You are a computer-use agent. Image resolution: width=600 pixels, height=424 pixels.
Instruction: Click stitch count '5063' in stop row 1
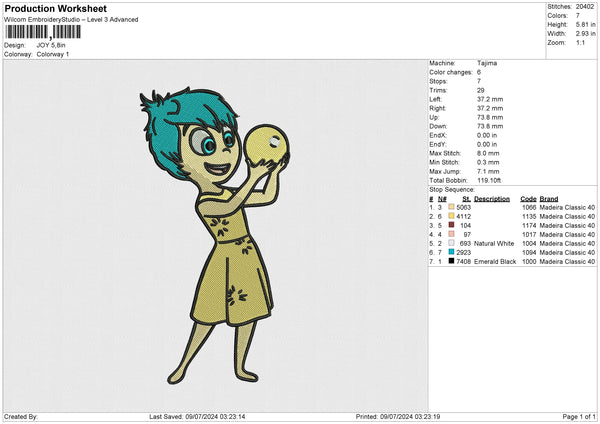[x=463, y=207]
